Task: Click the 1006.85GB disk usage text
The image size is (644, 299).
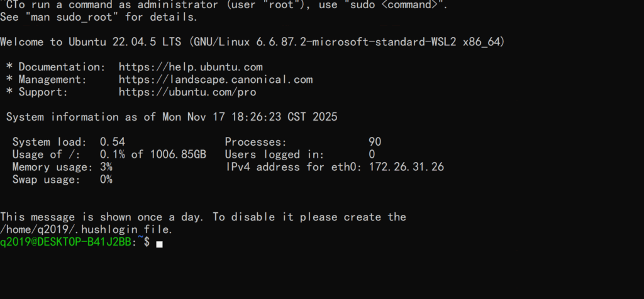Action: (x=177, y=155)
